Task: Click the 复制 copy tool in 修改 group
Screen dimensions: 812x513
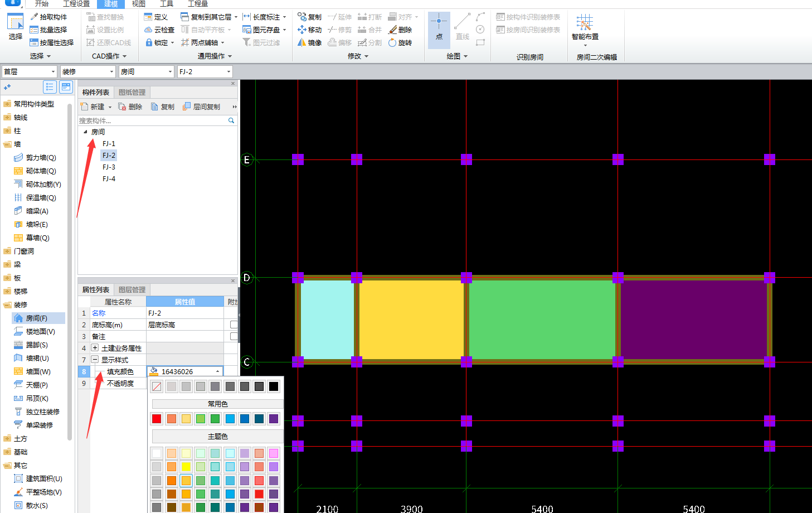Action: (x=309, y=17)
